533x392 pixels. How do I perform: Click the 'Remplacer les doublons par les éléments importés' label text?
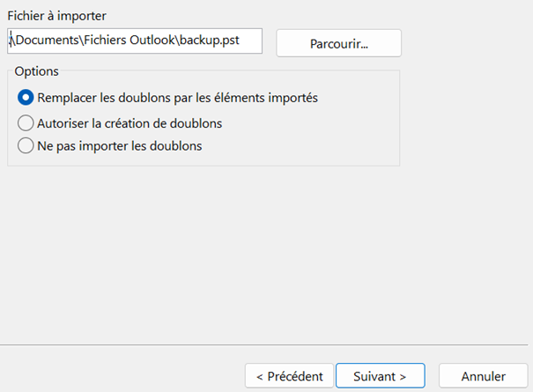point(177,98)
